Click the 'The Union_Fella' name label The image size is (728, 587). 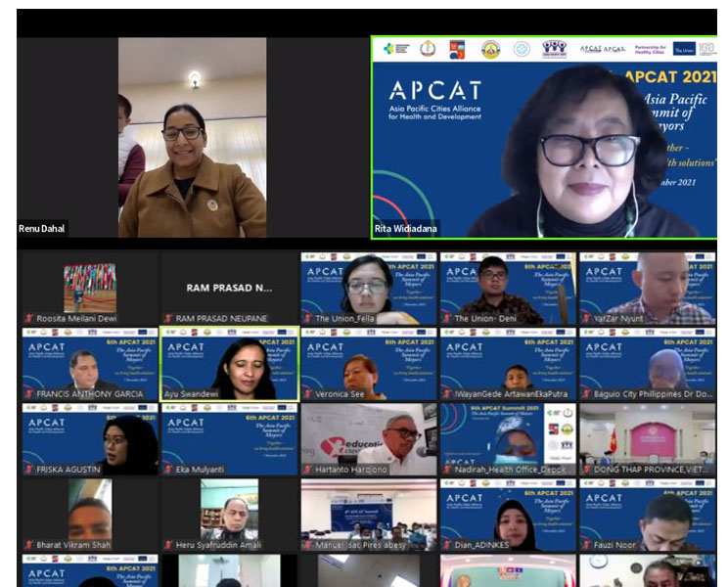pos(344,319)
